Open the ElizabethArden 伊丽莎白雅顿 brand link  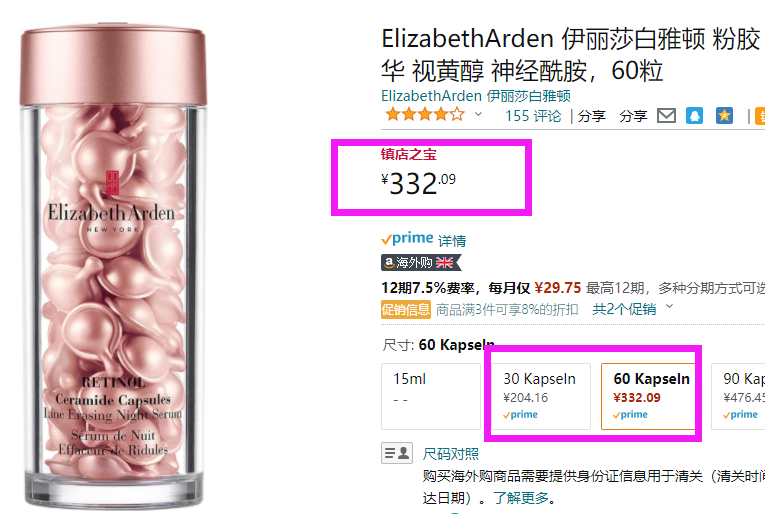tap(476, 96)
